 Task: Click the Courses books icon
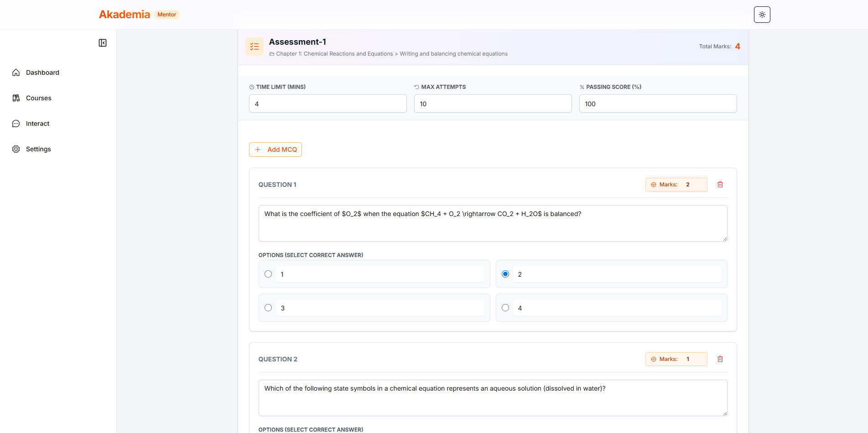[x=16, y=98]
